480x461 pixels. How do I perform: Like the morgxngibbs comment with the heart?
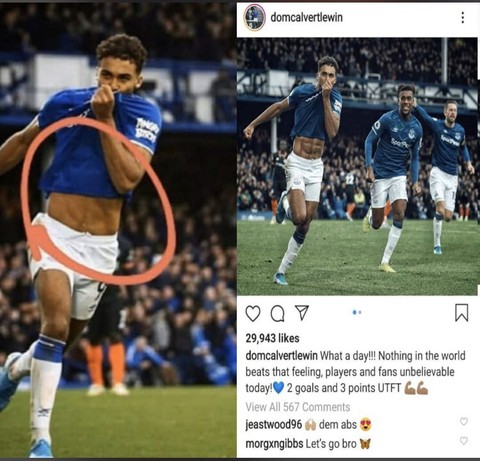(x=464, y=441)
